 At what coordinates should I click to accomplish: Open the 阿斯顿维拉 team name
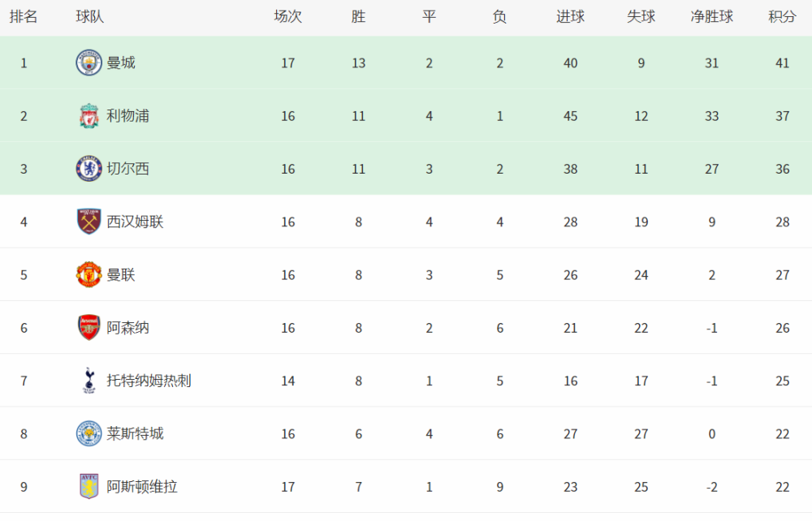point(142,487)
